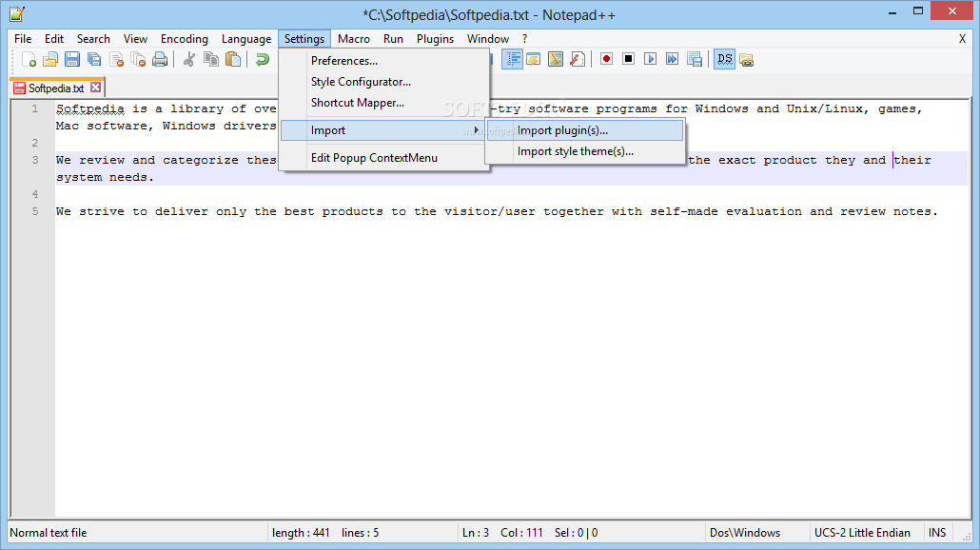The image size is (980, 550).
Task: Save the recorded macro icon
Action: pyautogui.click(x=695, y=59)
